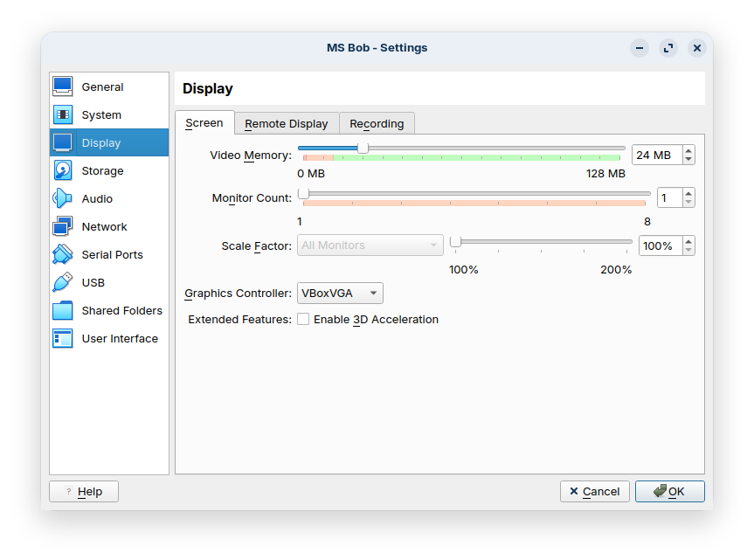Select the Serial Ports connector icon
The image size is (754, 560).
(x=63, y=254)
